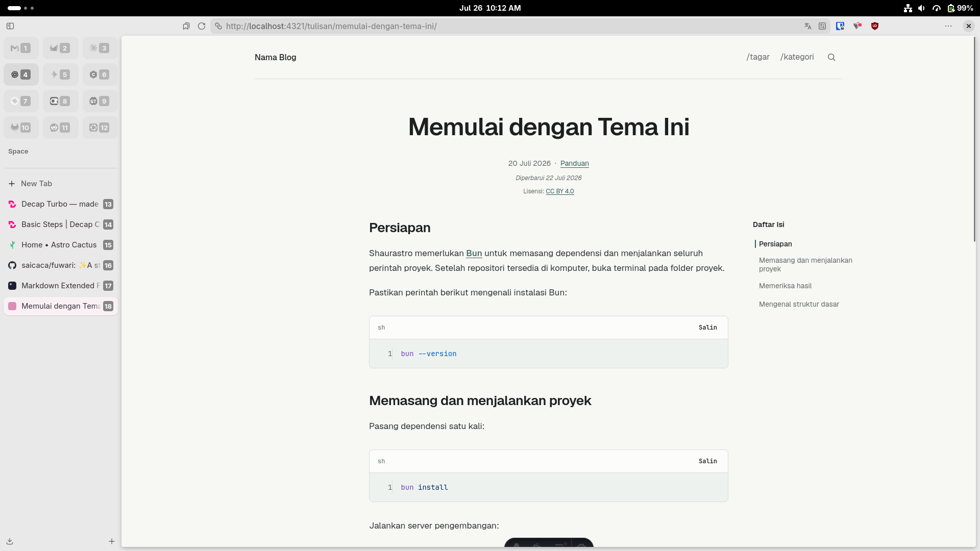Click the page vertical scrollbar

coord(974,139)
